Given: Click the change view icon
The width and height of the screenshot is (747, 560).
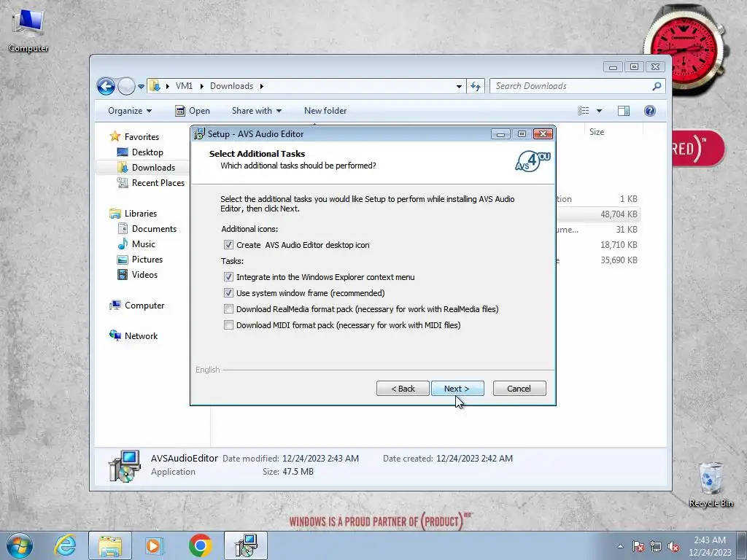Looking at the screenshot, I should tap(584, 111).
